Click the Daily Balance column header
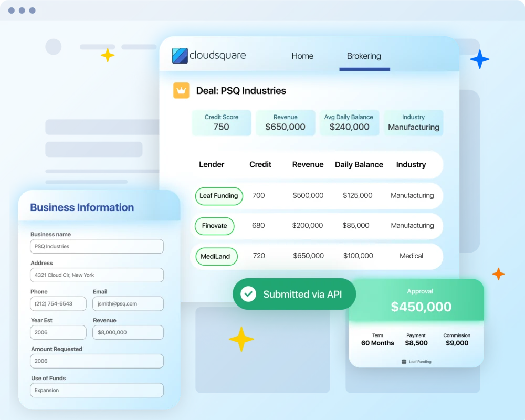Viewport: 525px width, 420px height. (359, 165)
